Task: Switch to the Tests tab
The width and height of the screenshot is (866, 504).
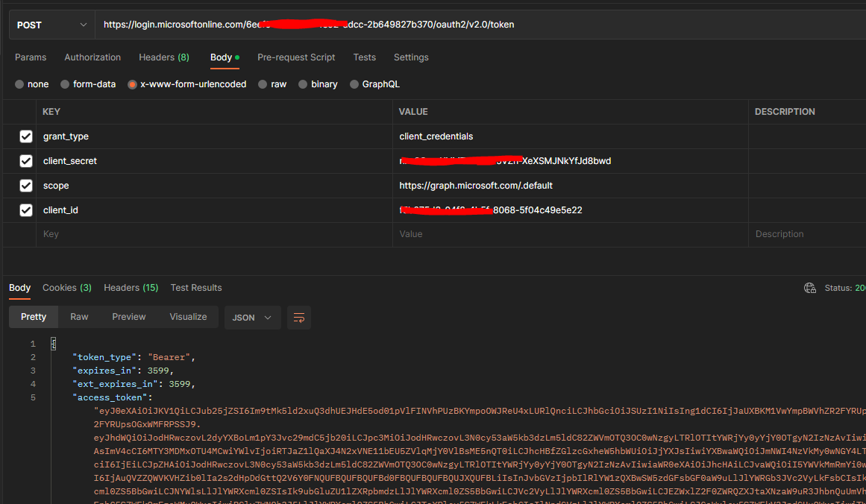Action: (x=365, y=57)
